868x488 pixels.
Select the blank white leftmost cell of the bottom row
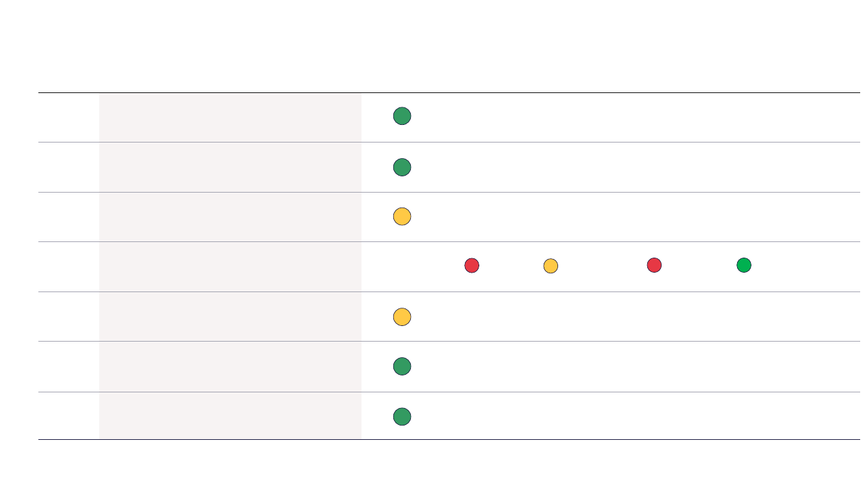[68, 416]
